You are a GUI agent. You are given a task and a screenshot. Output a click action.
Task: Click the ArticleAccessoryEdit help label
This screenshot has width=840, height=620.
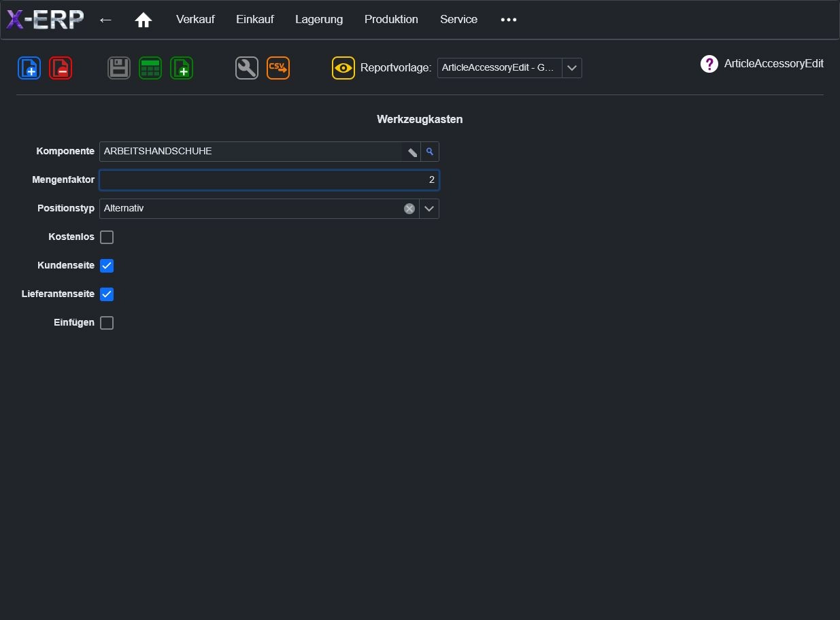pos(774,64)
